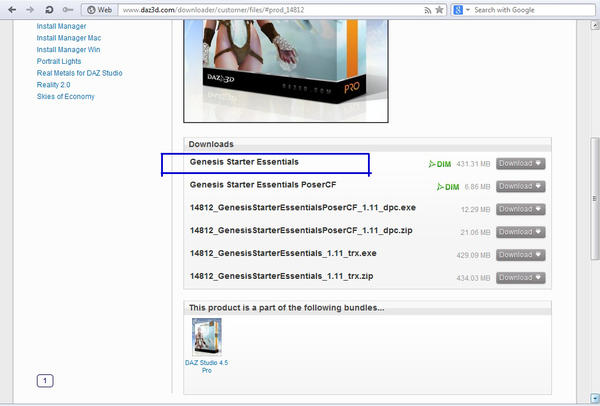Download the Essentials_1.11_trx.zip file
Screen dimensions: 600x406
[520, 277]
